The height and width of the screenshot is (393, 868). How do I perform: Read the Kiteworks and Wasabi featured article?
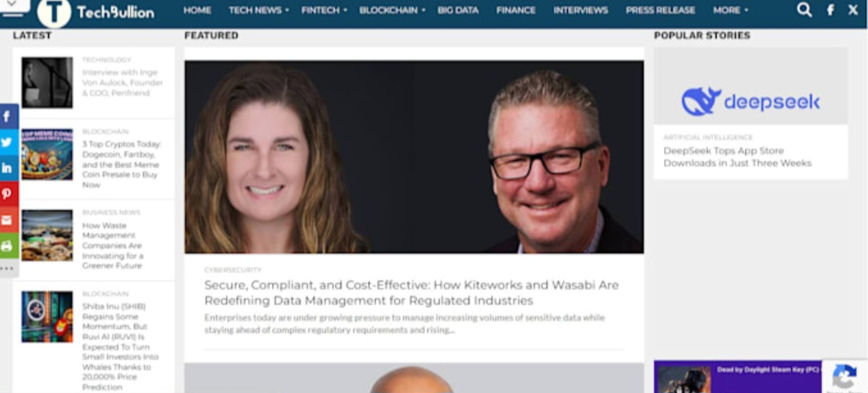tap(411, 293)
